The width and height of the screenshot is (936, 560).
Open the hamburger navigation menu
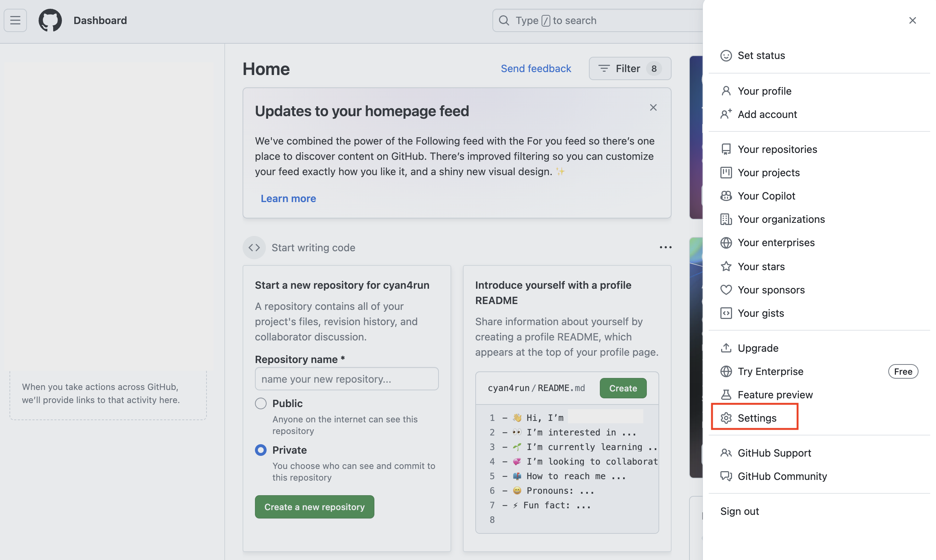pos(15,20)
